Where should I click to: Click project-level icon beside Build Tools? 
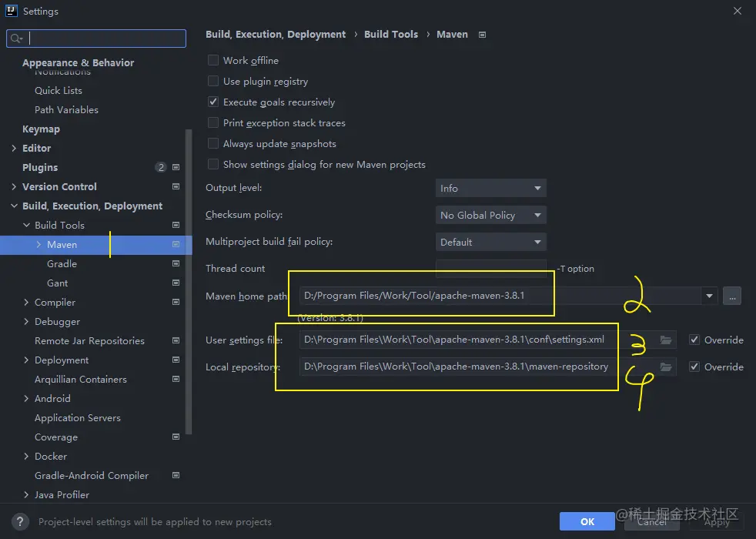176,225
